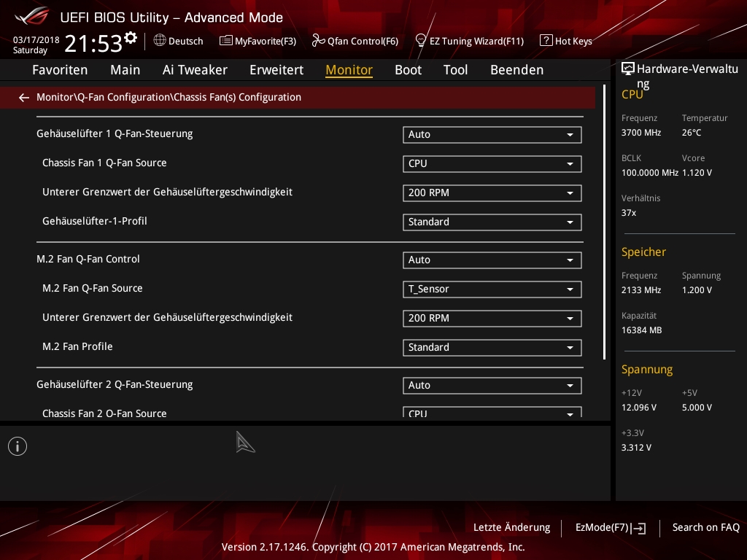Viewport: 747px width, 560px height.
Task: Go back using the left arrow icon
Action: (24, 98)
